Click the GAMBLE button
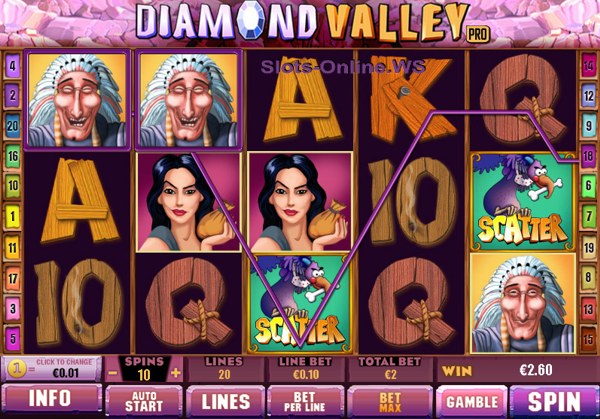The height and width of the screenshot is (419, 600). tap(472, 401)
